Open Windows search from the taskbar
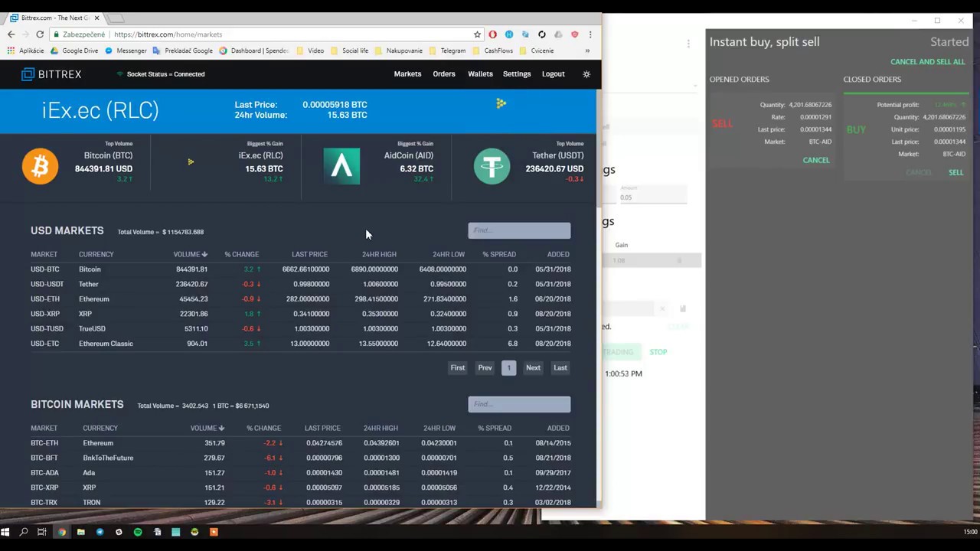This screenshot has width=980, height=551. pos(24,532)
